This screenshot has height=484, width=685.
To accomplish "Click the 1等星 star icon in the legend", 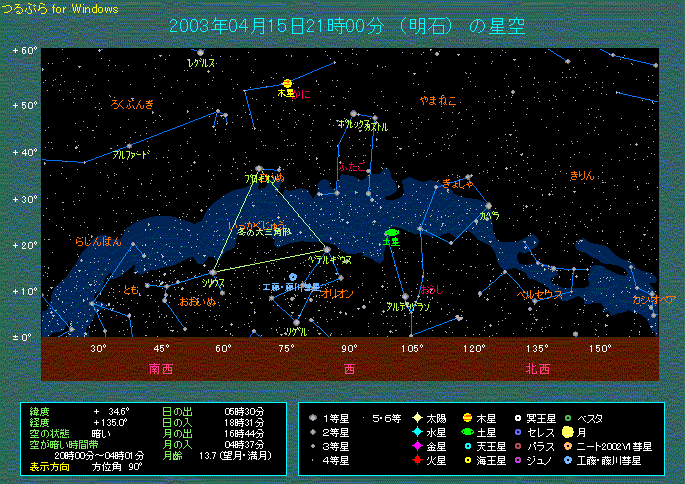I will pos(313,418).
